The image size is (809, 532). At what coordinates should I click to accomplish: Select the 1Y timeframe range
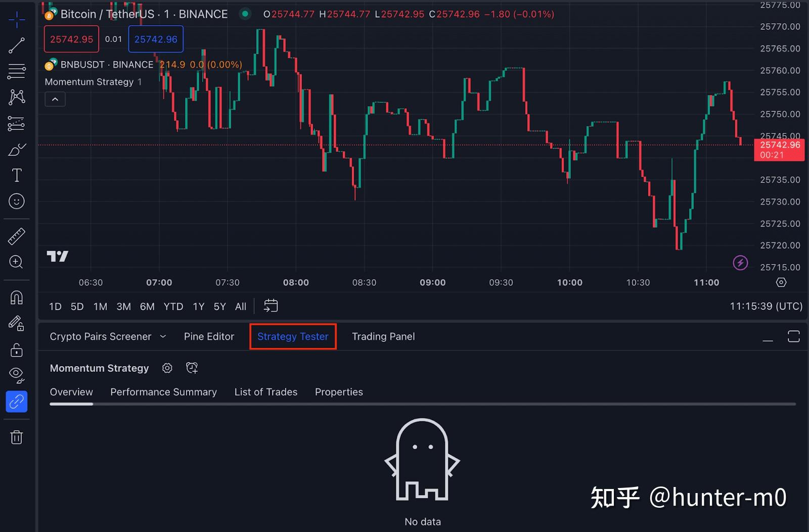[198, 306]
